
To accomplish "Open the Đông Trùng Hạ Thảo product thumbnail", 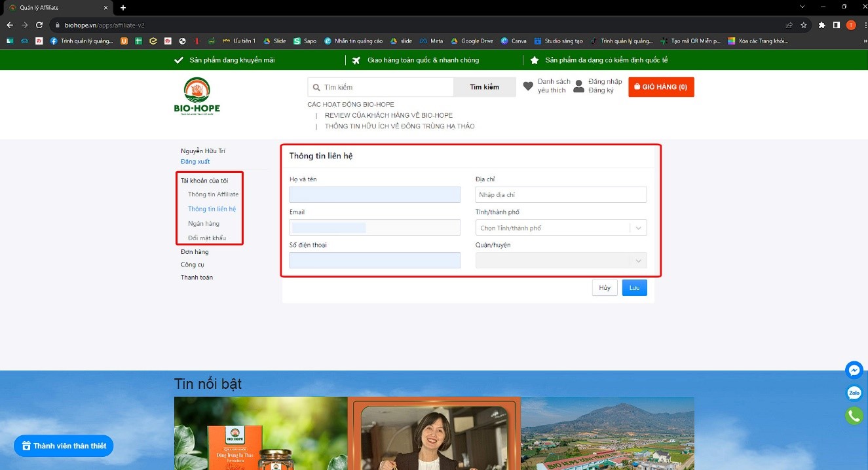I will 261,433.
